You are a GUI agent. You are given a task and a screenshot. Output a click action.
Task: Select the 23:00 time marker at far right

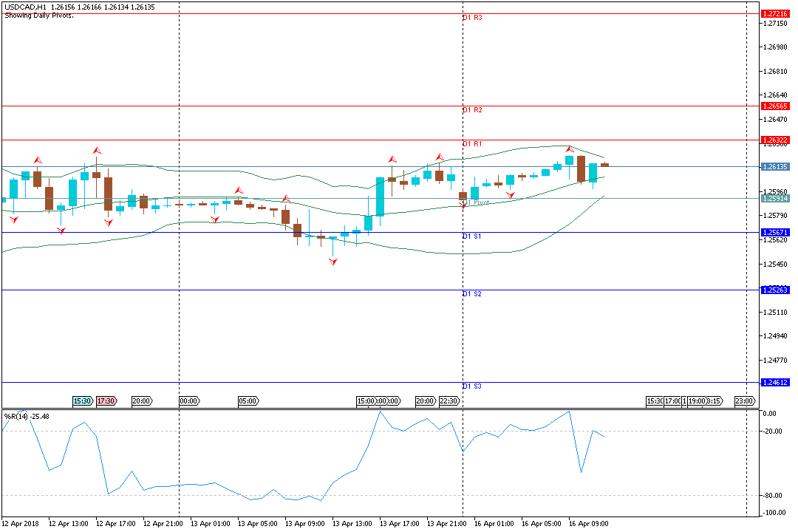(x=744, y=401)
